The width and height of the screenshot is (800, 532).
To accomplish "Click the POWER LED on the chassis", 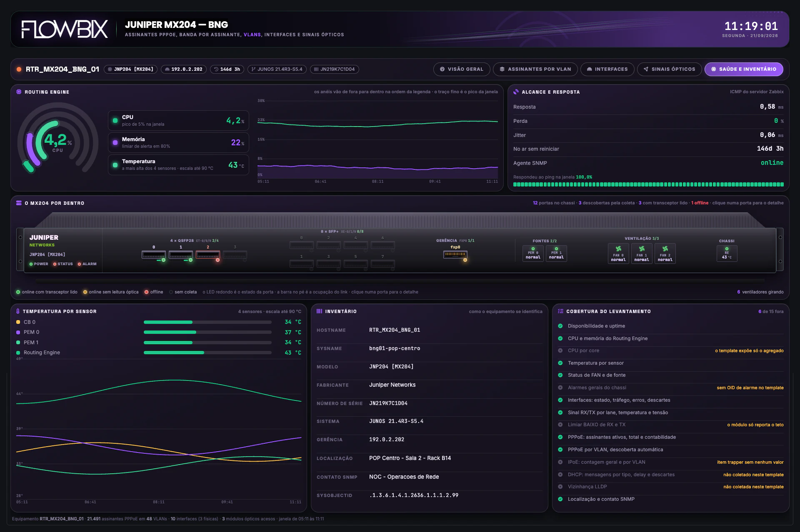I will [31, 264].
